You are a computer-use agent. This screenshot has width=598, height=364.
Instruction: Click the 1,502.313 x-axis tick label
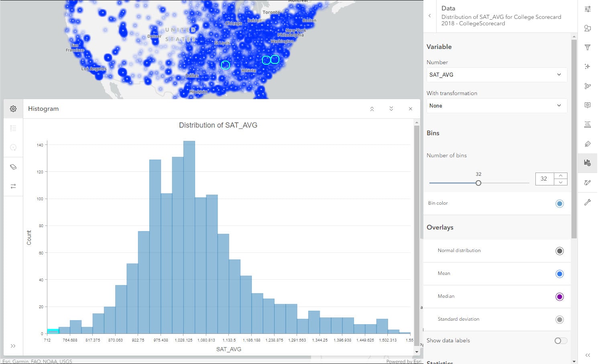click(x=388, y=340)
